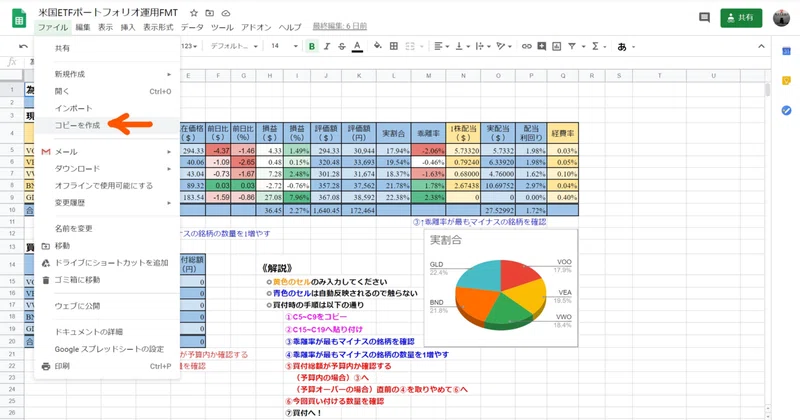Screen dimensions: 800x420
Task: Star this spreadsheet document
Action: click(194, 13)
